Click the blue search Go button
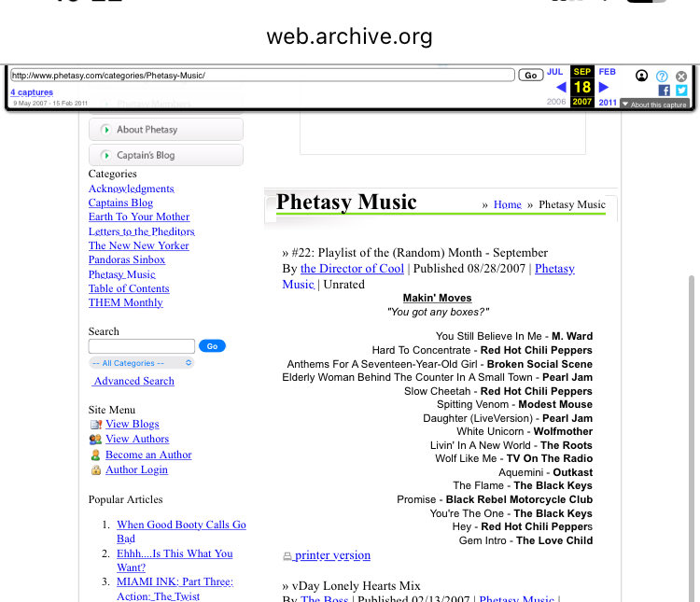Screen dimensions: 700x602 212,346
